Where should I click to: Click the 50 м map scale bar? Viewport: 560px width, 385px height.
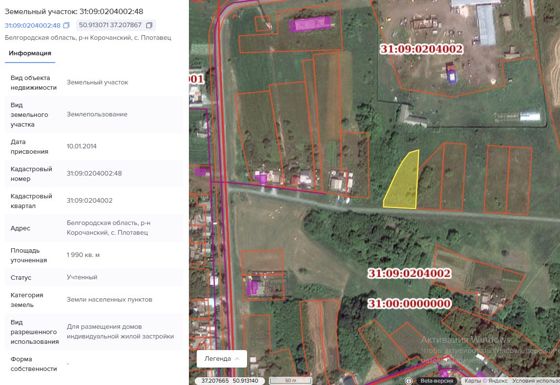point(290,381)
